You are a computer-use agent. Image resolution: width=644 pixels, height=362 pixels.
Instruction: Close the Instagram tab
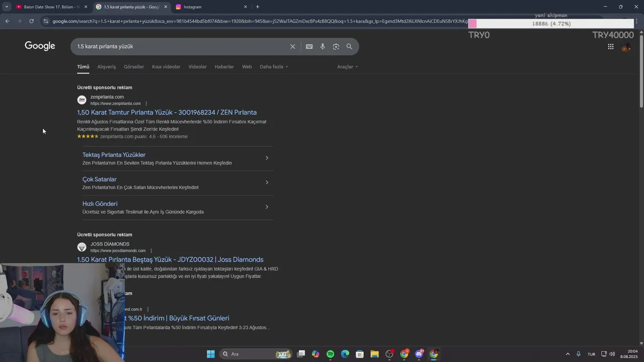[x=246, y=7]
